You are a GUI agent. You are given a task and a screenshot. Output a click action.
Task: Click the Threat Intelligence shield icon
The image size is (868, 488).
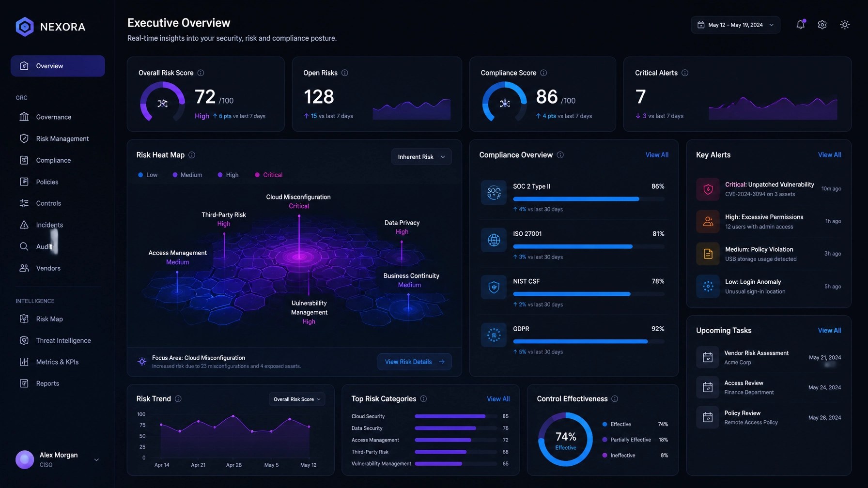24,340
